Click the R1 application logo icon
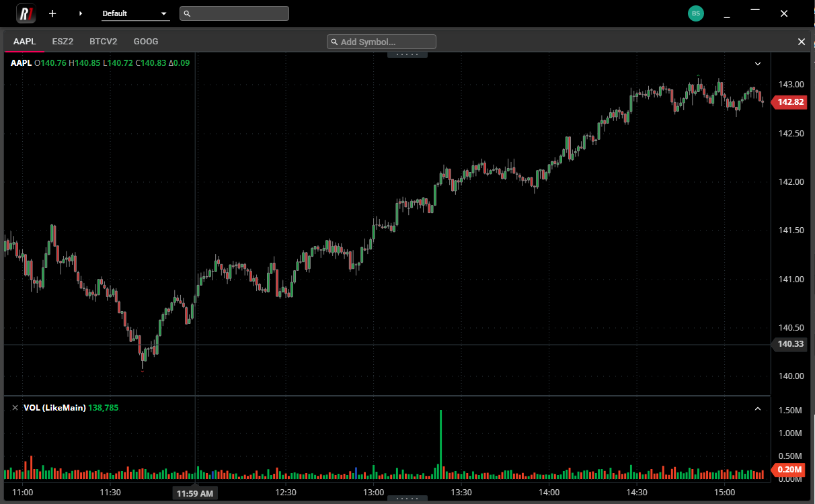 (x=26, y=13)
